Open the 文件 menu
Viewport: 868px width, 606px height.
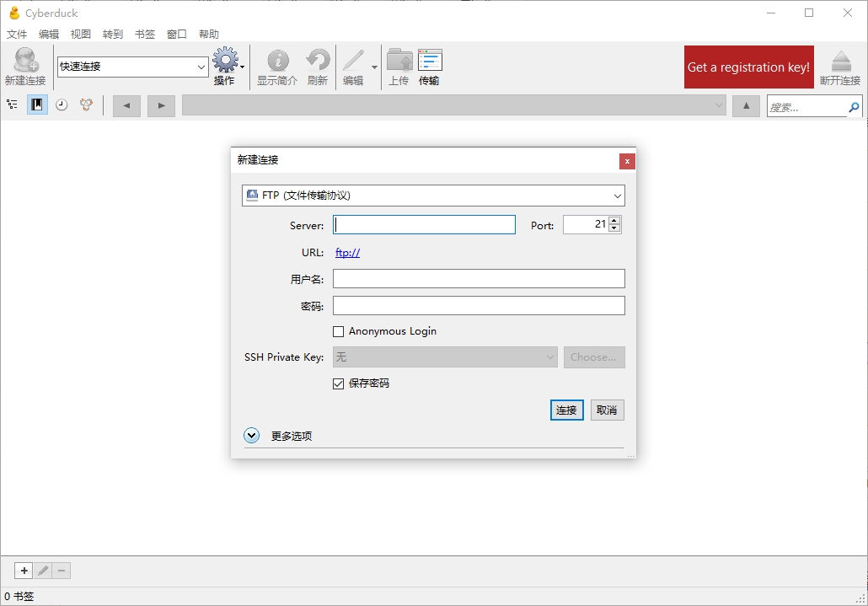point(17,35)
